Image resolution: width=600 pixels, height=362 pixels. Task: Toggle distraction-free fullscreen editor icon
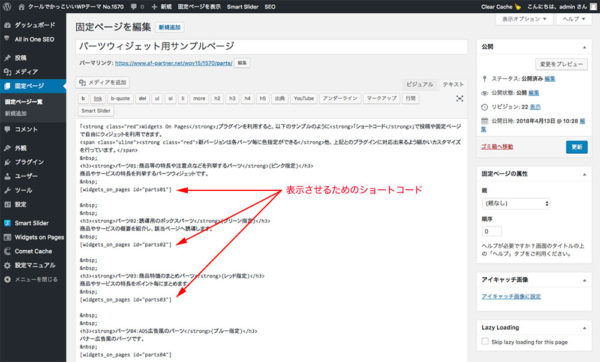tap(460, 98)
